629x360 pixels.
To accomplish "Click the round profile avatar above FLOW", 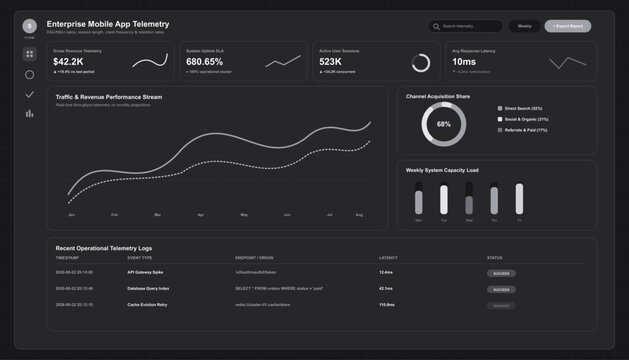I will [29, 26].
